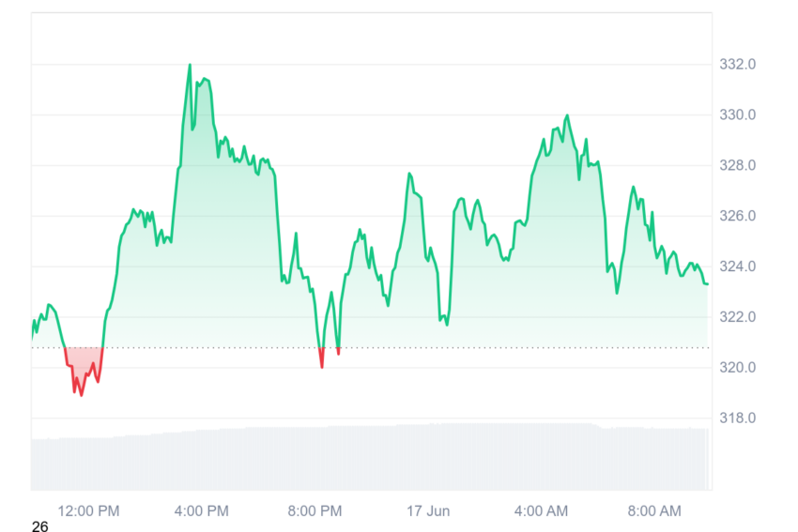Click the sharp red dip after 8:00 PM

pos(322,367)
